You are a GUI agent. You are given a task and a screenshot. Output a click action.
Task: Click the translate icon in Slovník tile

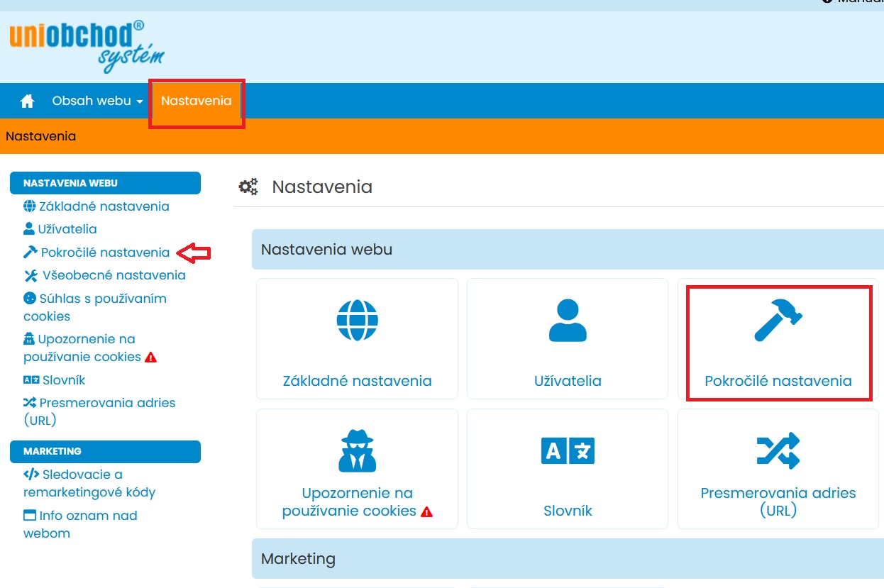[x=568, y=451]
